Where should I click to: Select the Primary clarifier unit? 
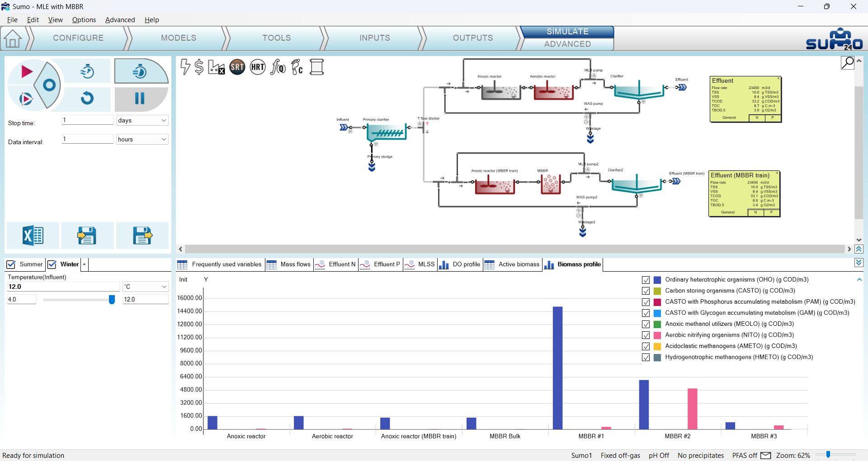pos(387,132)
